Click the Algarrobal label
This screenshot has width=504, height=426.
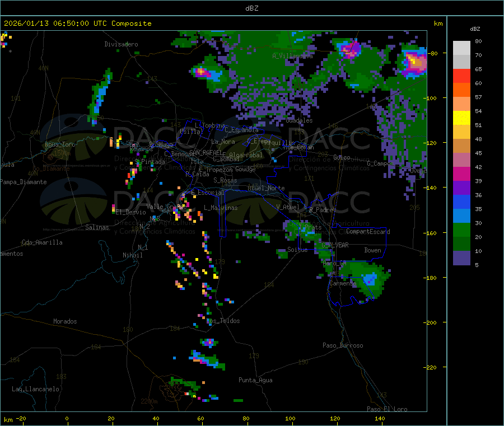[x=246, y=155]
